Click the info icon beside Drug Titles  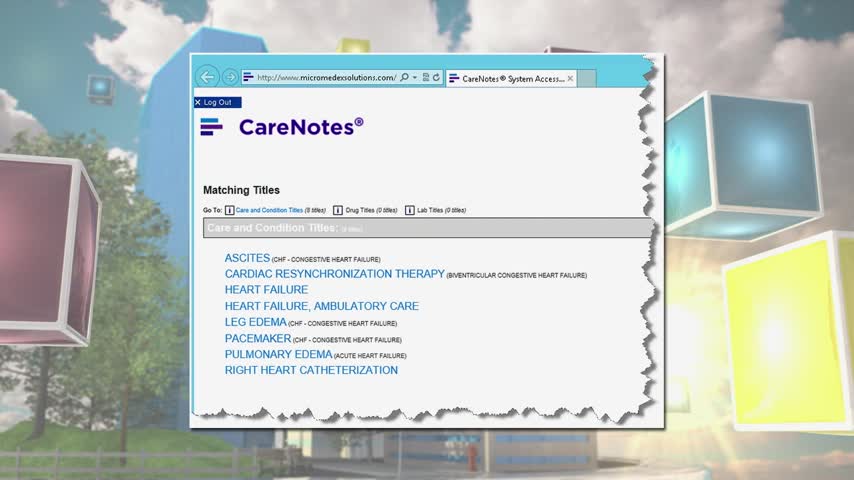coord(338,210)
